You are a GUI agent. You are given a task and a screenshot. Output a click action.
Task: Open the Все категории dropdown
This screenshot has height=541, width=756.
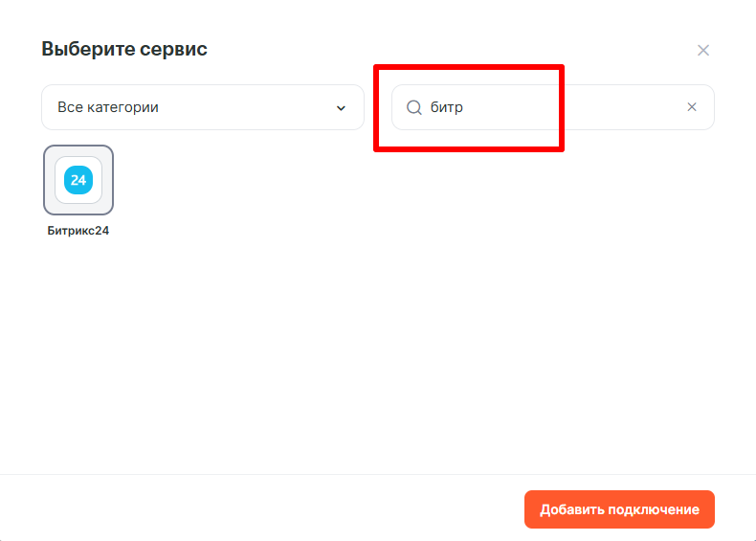coord(202,107)
